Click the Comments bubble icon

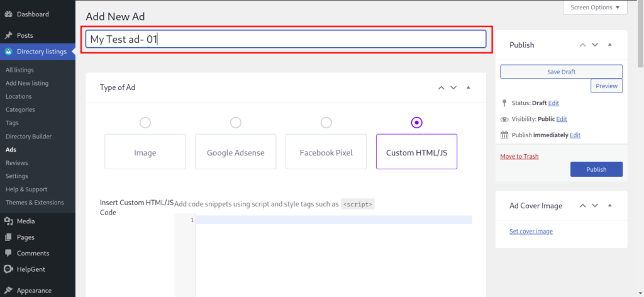click(x=8, y=253)
